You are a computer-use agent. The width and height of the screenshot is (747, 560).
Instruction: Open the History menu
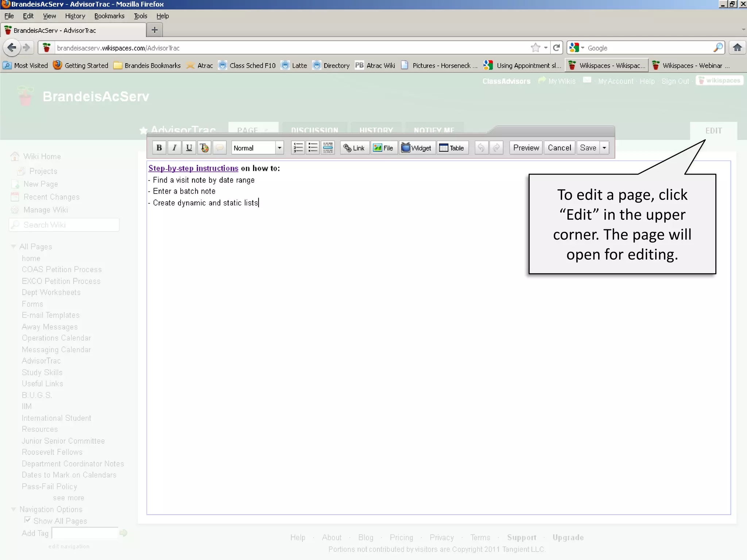(x=75, y=16)
